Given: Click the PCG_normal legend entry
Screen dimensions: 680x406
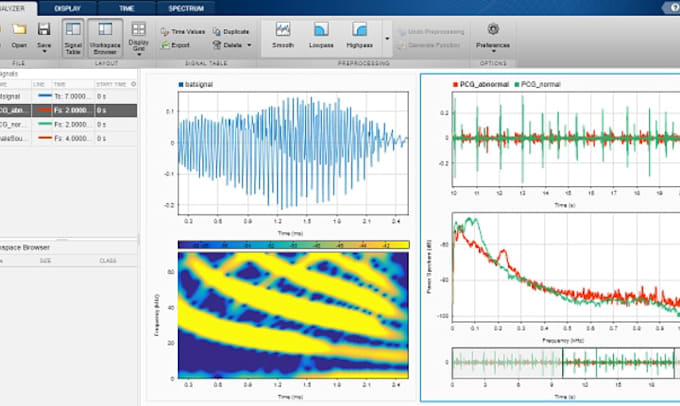Looking at the screenshot, I should coord(537,84).
